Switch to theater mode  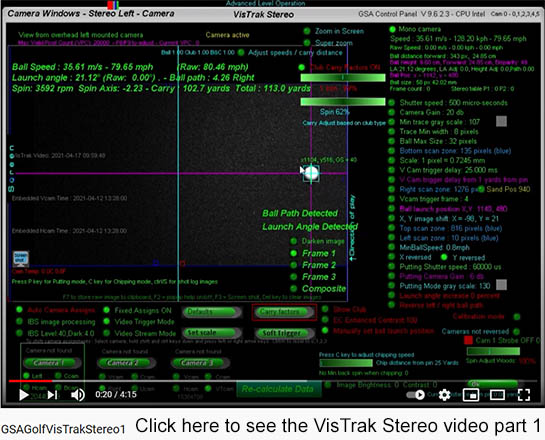point(497,395)
